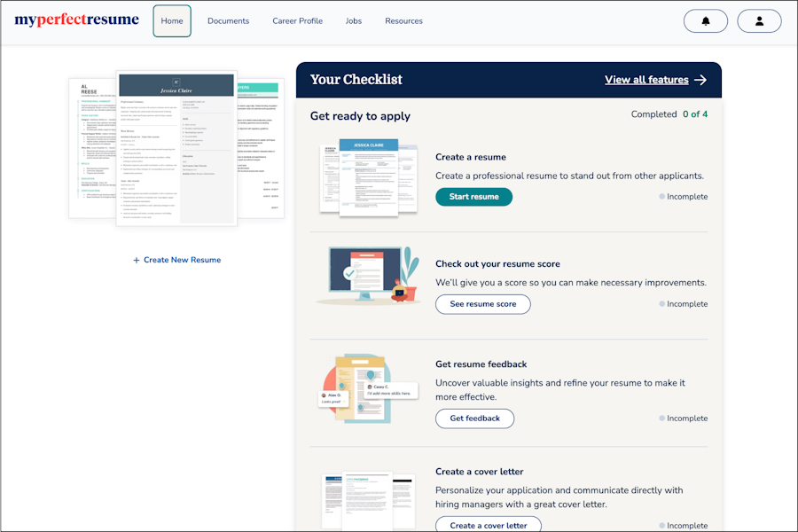Select the Home tab
This screenshot has width=798, height=532.
pyautogui.click(x=172, y=21)
